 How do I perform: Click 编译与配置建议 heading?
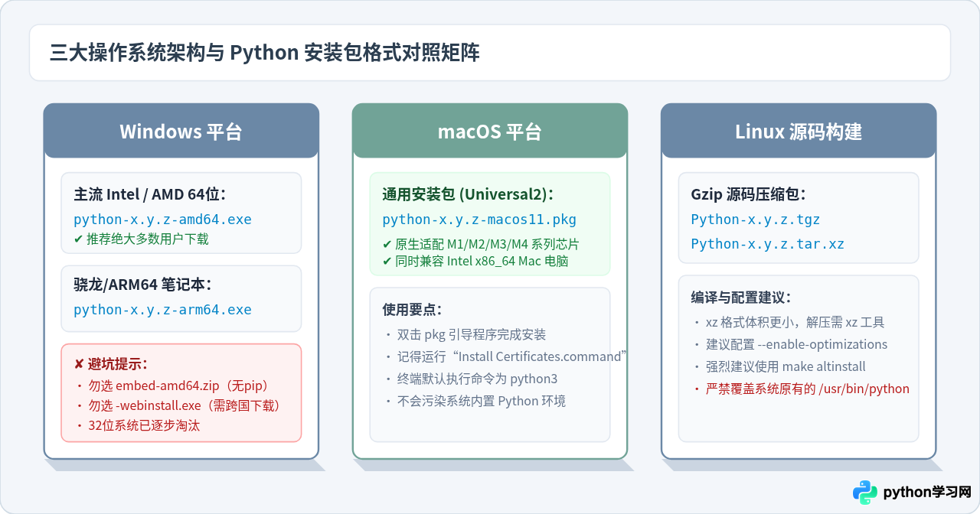coord(741,298)
